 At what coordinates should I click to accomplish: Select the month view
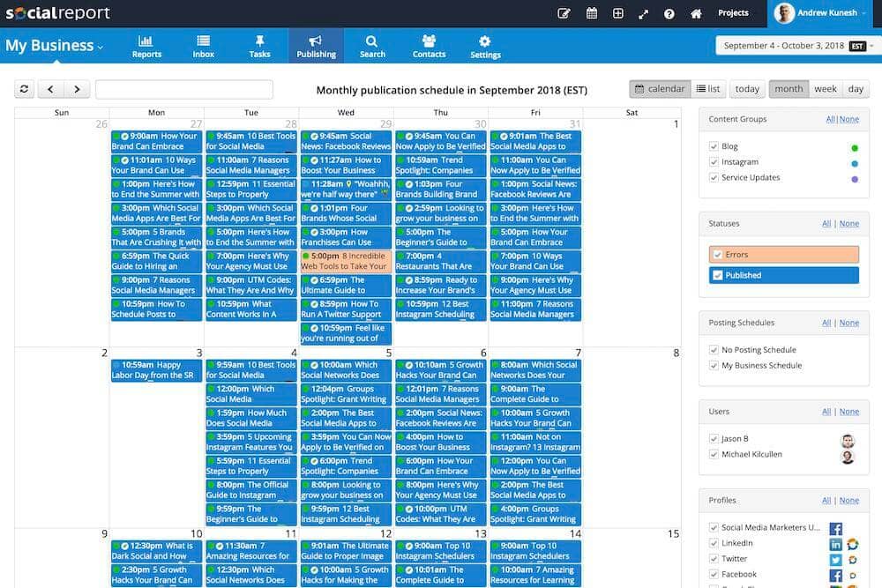coord(789,89)
